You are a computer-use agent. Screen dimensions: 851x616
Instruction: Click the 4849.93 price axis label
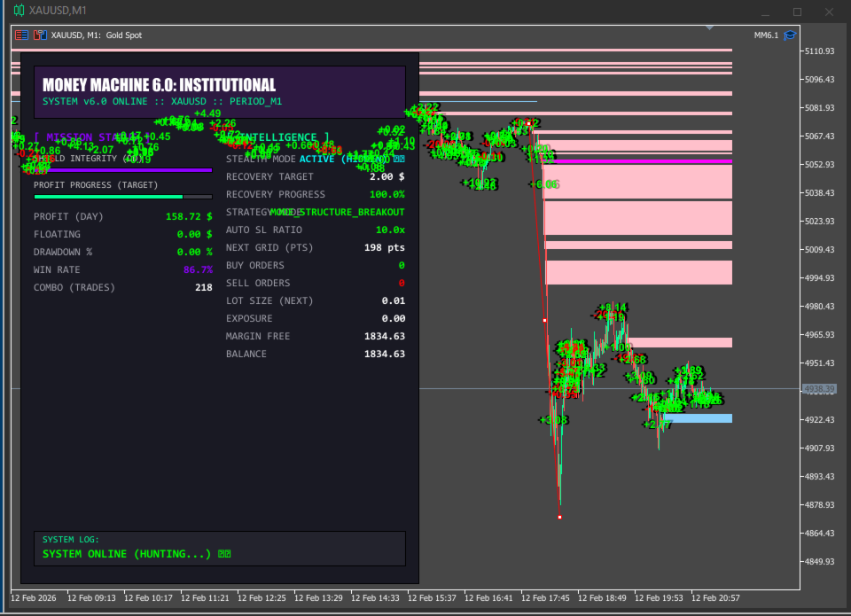click(819, 561)
